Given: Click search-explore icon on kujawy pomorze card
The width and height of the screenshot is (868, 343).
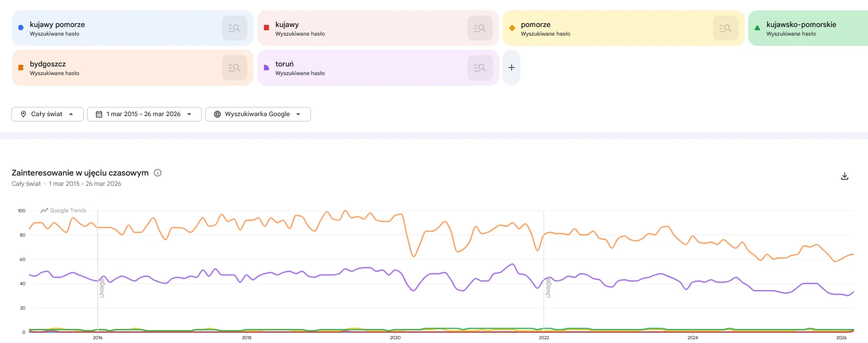Looking at the screenshot, I should [234, 28].
